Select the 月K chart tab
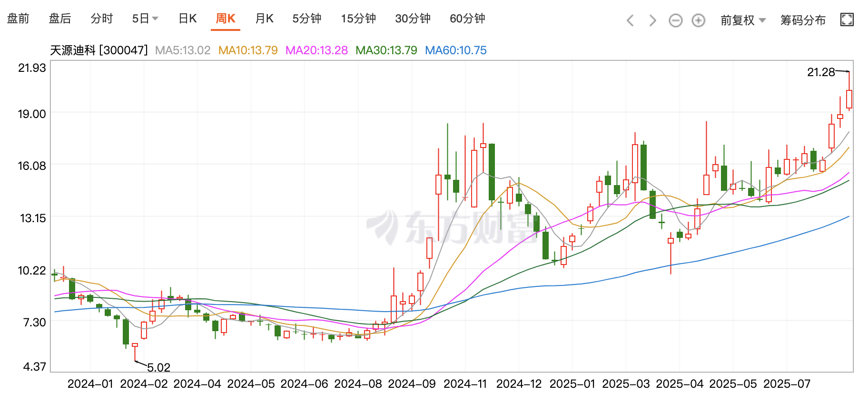 tap(264, 19)
